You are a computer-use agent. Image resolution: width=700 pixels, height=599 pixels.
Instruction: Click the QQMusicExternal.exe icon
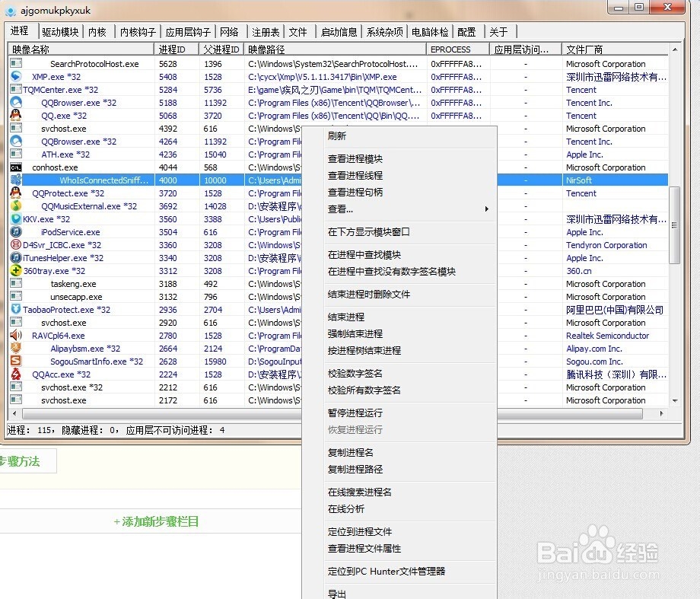tap(16, 206)
